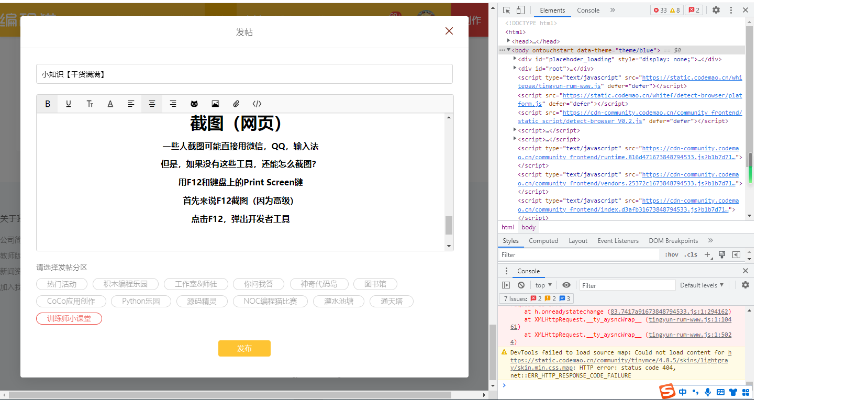The width and height of the screenshot is (868, 400).
Task: Expand the head element node
Action: click(508, 41)
